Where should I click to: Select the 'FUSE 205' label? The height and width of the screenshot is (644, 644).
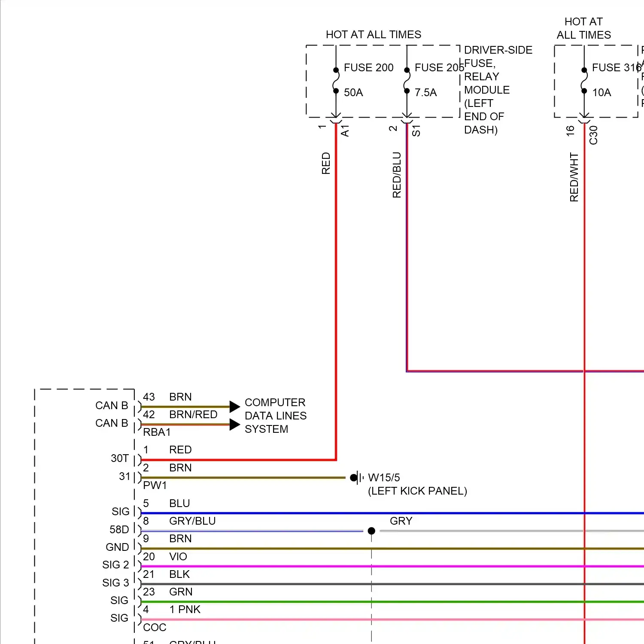439,67
